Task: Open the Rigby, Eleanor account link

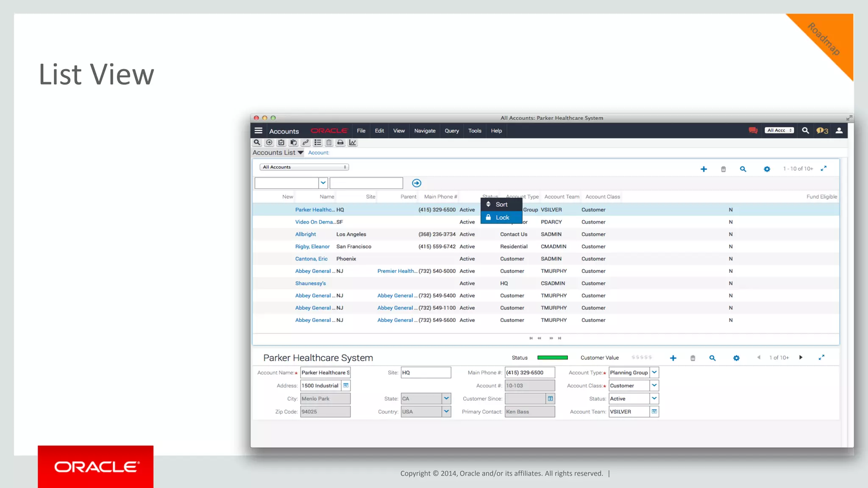Action: (312, 247)
